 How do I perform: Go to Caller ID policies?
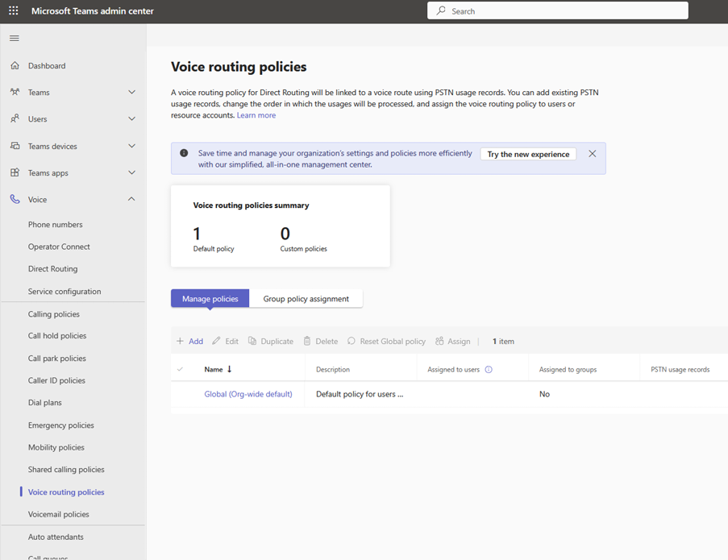(56, 380)
